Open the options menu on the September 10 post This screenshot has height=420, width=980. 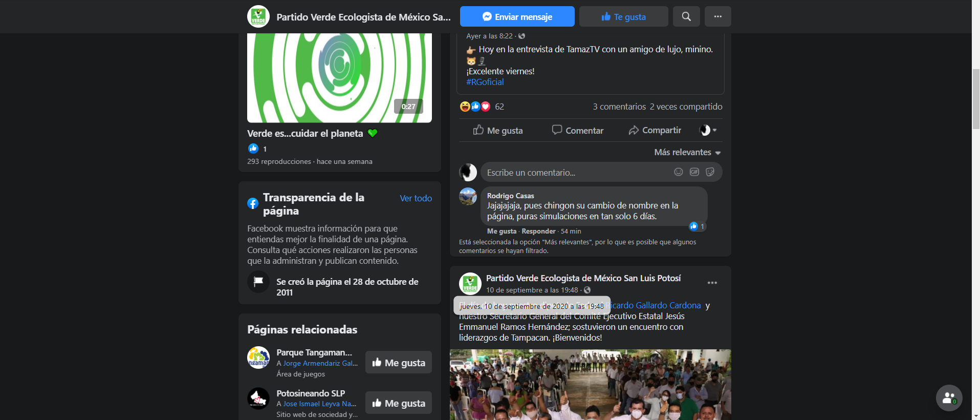[712, 283]
